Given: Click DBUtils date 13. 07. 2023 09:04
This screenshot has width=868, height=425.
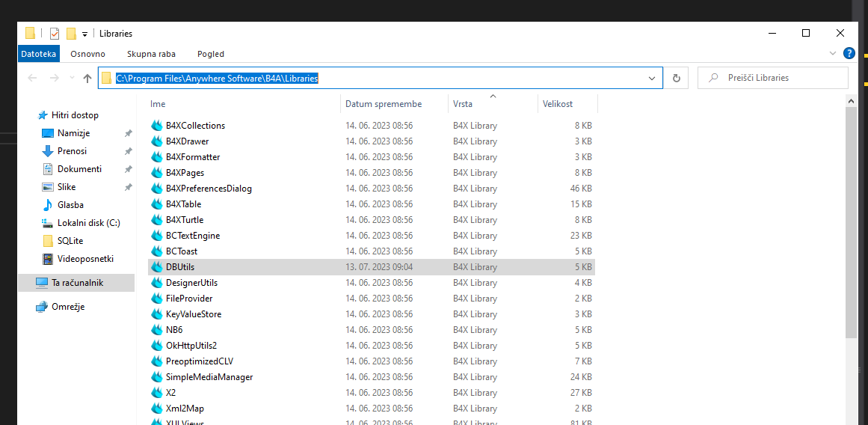Looking at the screenshot, I should point(379,267).
